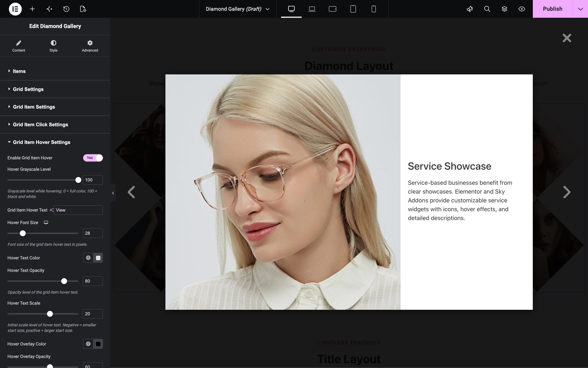
Task: Switch to portrait tablet device view
Action: (x=353, y=9)
